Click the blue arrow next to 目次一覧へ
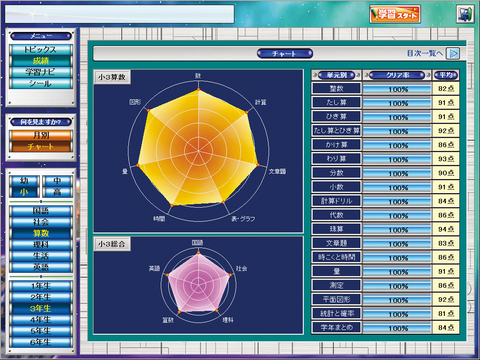The image size is (480, 360). pos(453,53)
